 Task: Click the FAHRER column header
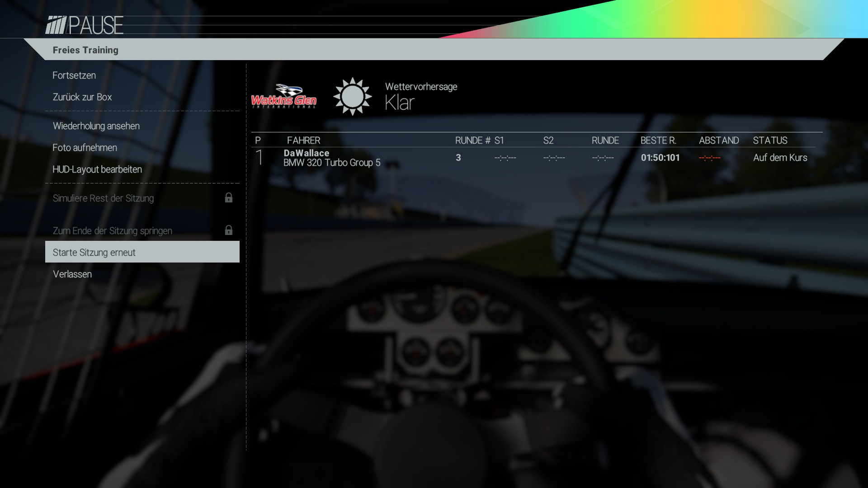(x=303, y=141)
